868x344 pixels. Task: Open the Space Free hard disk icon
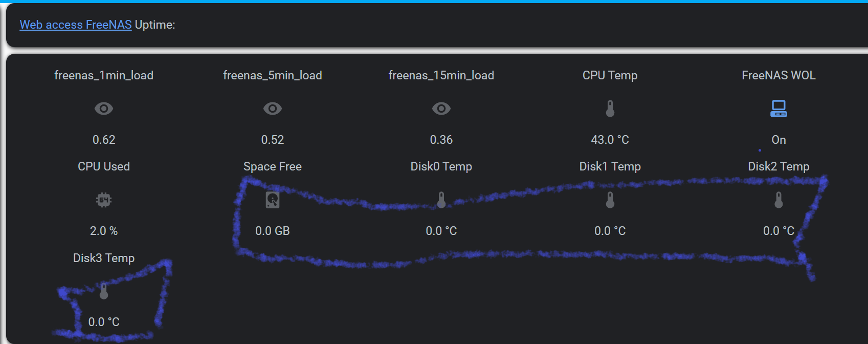(x=273, y=200)
